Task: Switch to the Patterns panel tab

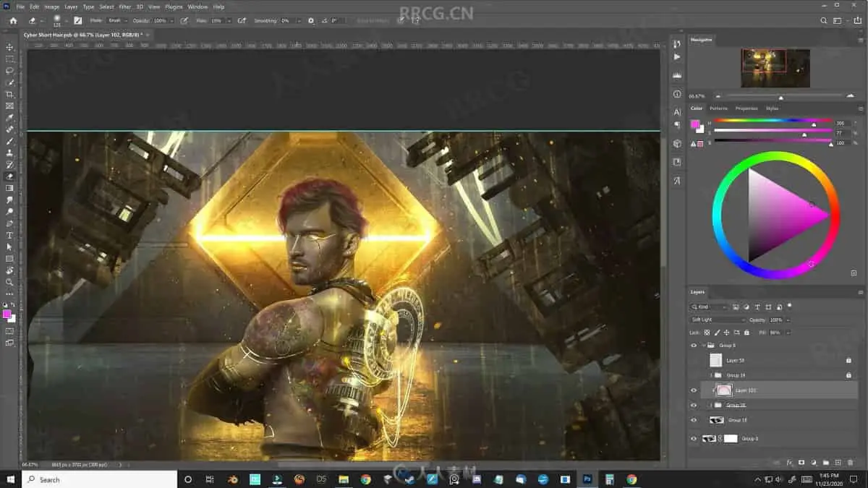Action: click(x=718, y=108)
